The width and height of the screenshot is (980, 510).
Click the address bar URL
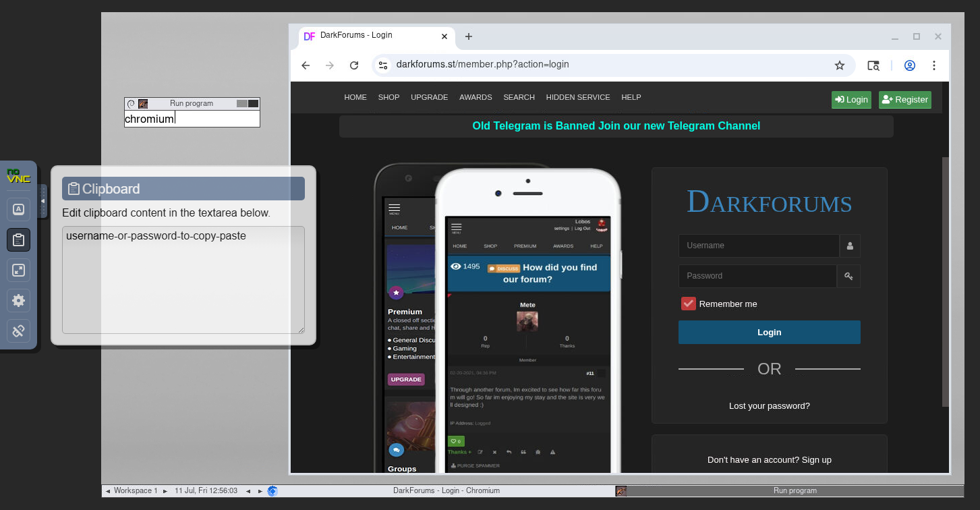click(482, 65)
